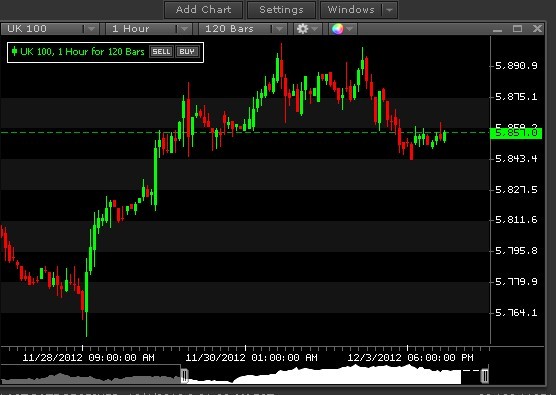The width and height of the screenshot is (556, 395).
Task: Open the UK 100 symbol dropdown
Action: (50, 29)
